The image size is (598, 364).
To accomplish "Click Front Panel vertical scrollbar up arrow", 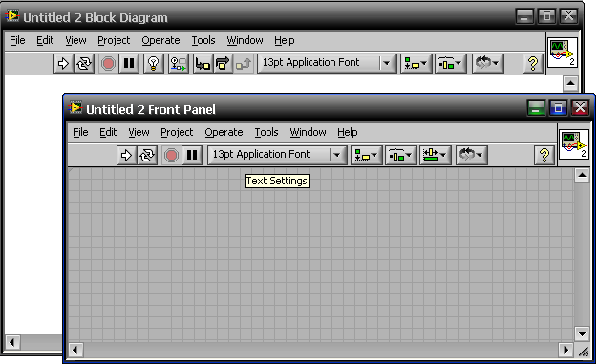I will pyautogui.click(x=582, y=175).
